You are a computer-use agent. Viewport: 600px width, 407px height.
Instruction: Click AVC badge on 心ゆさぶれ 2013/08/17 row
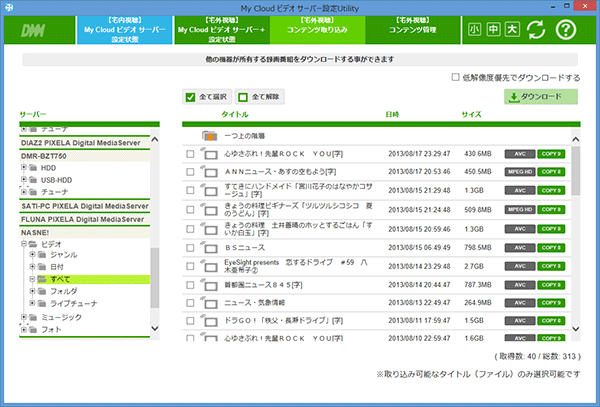coord(520,154)
